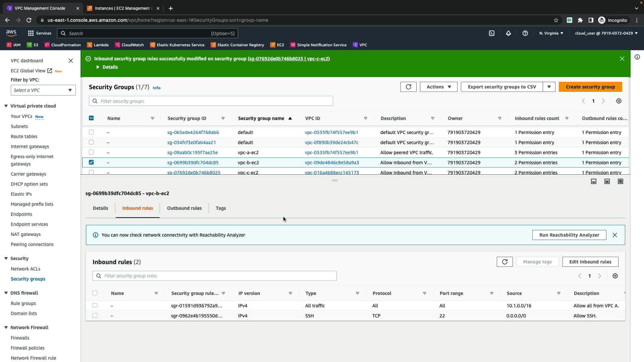Image resolution: width=644 pixels, height=362 pixels.
Task: Click the Filter security groups search field
Action: pos(215,101)
